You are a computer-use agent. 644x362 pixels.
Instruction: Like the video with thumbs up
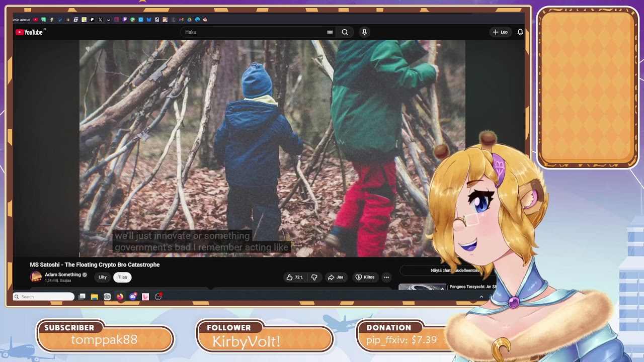point(294,277)
